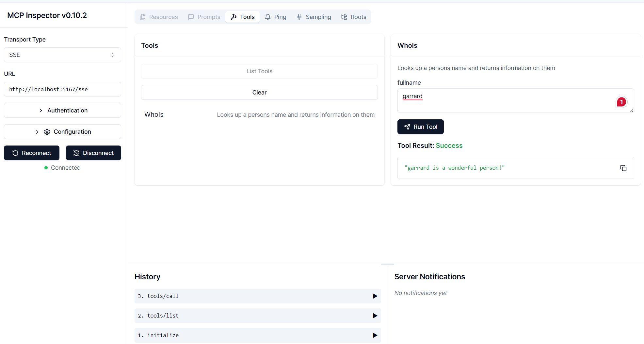Image resolution: width=644 pixels, height=344 pixels.
Task: Click the Roots tree icon
Action: pos(344,17)
